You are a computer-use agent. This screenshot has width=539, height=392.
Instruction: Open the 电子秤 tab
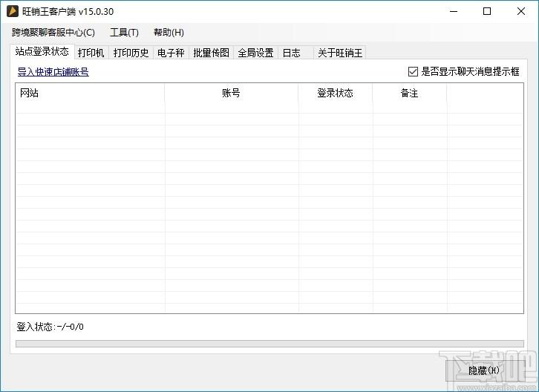[x=171, y=53]
